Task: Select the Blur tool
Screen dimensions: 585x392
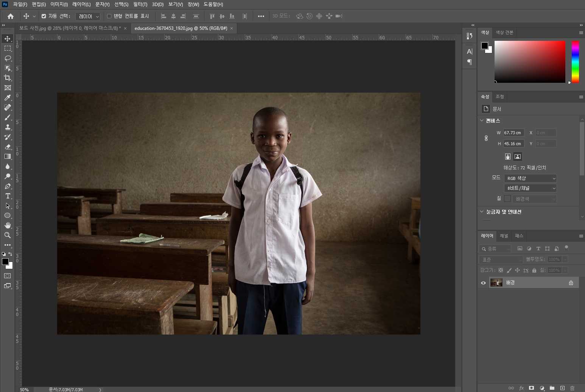Action: (7, 166)
